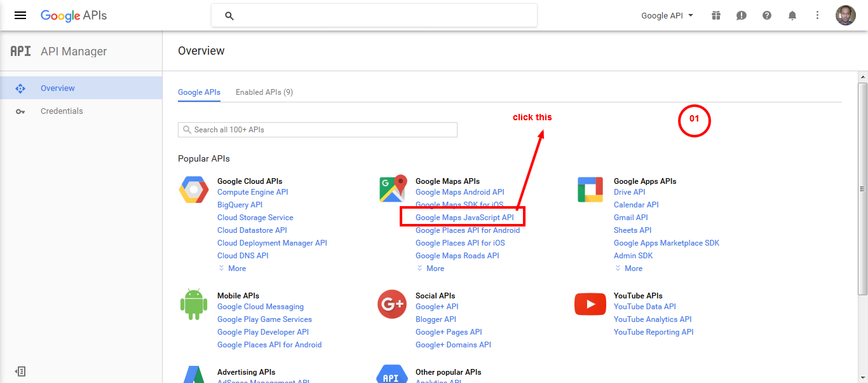Open Google Play Developer API link
Screen dimensions: 868x383
(263, 332)
